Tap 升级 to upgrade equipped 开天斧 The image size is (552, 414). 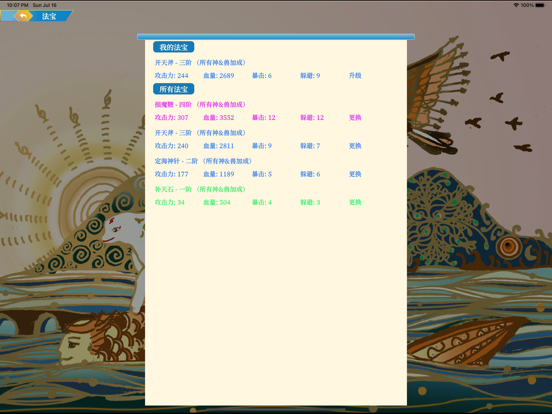(x=355, y=75)
